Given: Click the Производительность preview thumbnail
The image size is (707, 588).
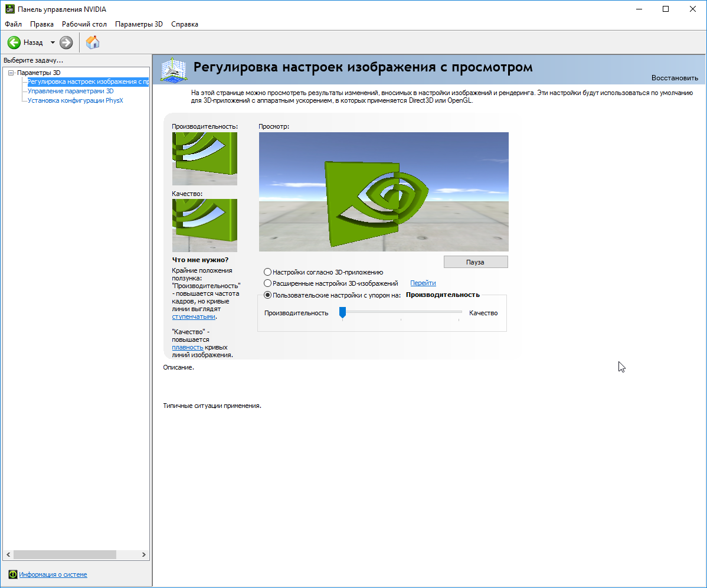Looking at the screenshot, I should tap(205, 159).
